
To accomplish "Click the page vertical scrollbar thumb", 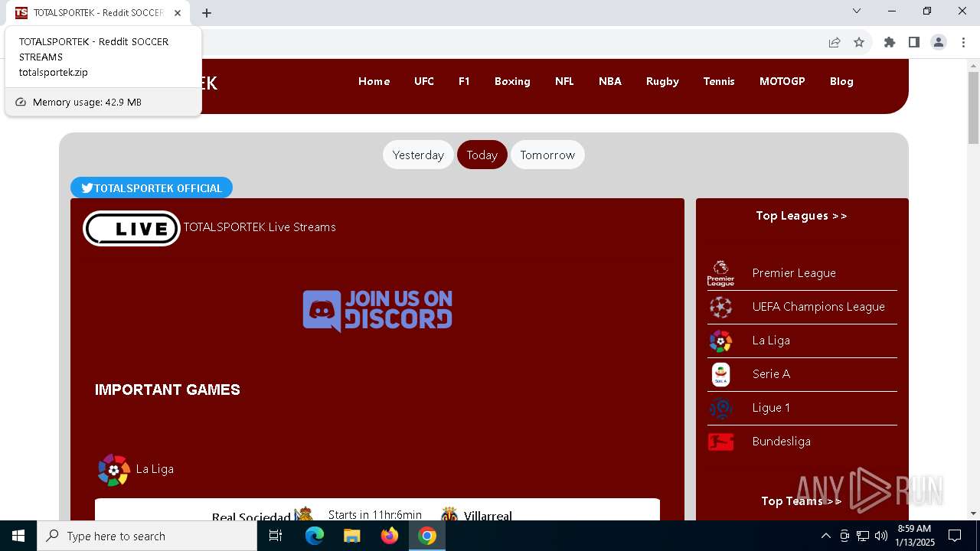I will point(973,107).
